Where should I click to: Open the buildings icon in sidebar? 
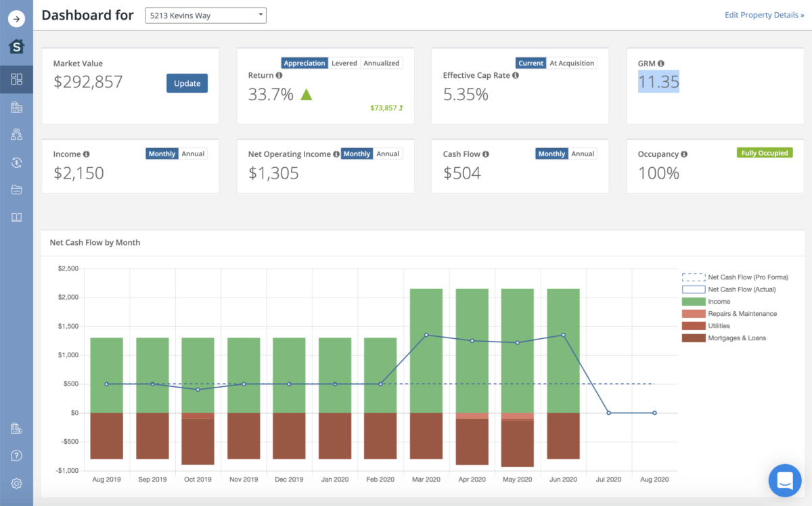coord(16,107)
